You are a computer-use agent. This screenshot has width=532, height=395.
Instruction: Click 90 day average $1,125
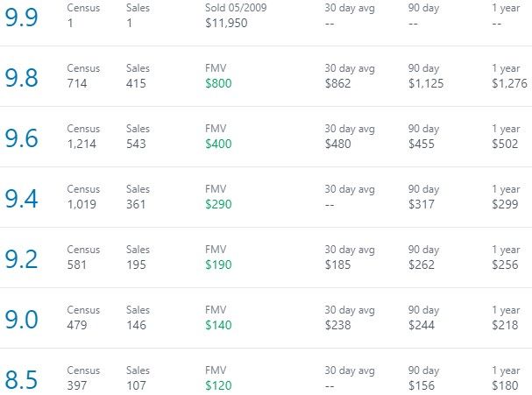(x=426, y=83)
